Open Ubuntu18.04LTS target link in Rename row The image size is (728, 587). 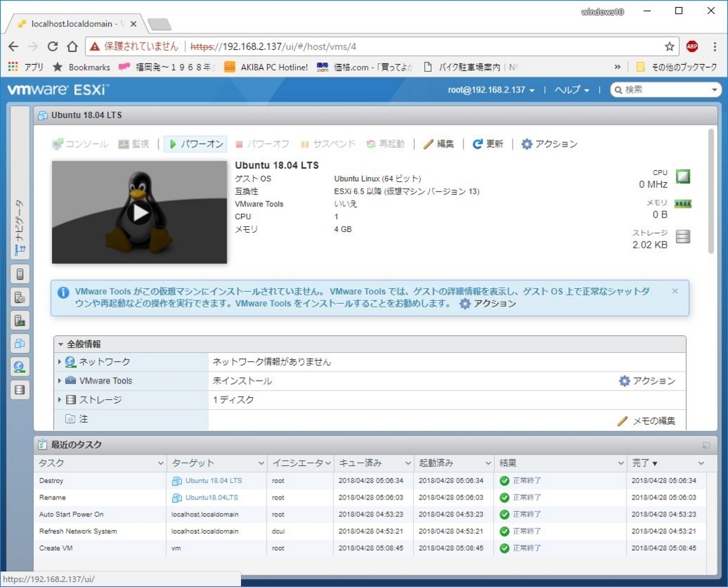pyautogui.click(x=212, y=498)
